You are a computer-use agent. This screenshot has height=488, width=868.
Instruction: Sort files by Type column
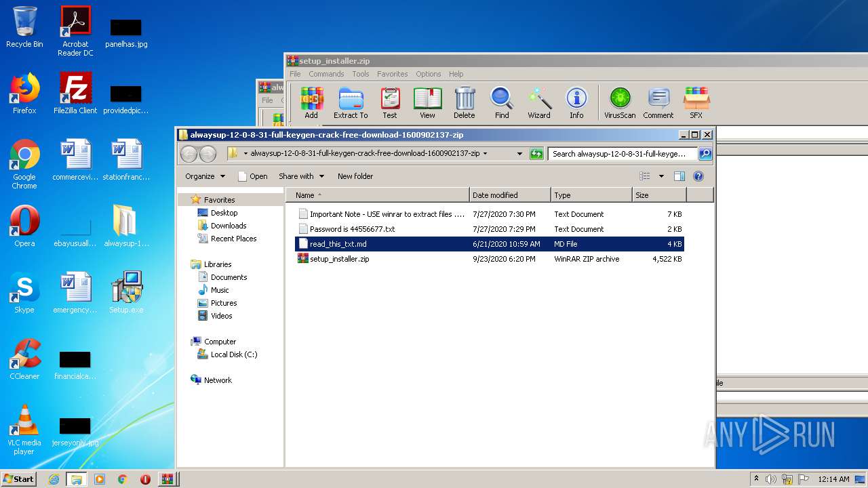coord(591,195)
